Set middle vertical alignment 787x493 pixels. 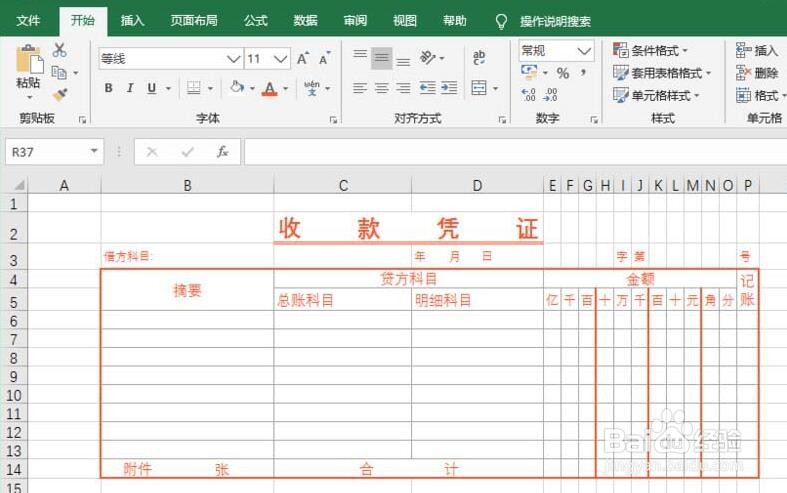(381, 58)
